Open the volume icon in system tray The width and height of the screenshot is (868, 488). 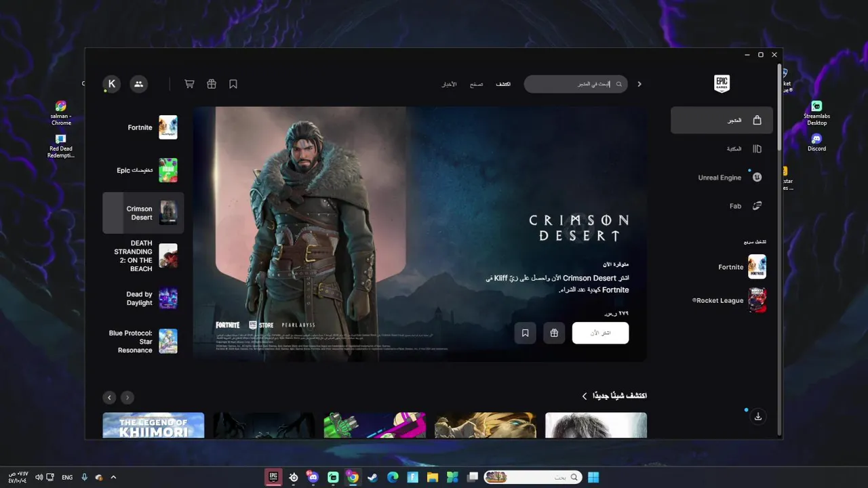[39, 477]
